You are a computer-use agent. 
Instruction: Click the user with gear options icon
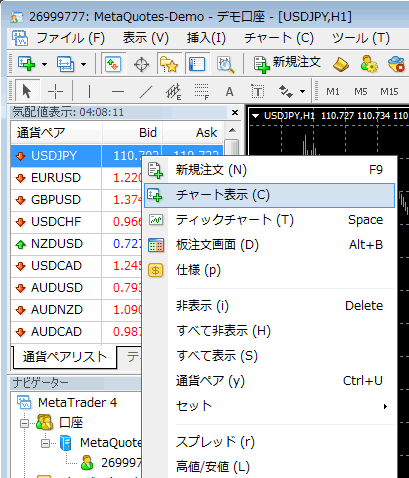tap(369, 64)
